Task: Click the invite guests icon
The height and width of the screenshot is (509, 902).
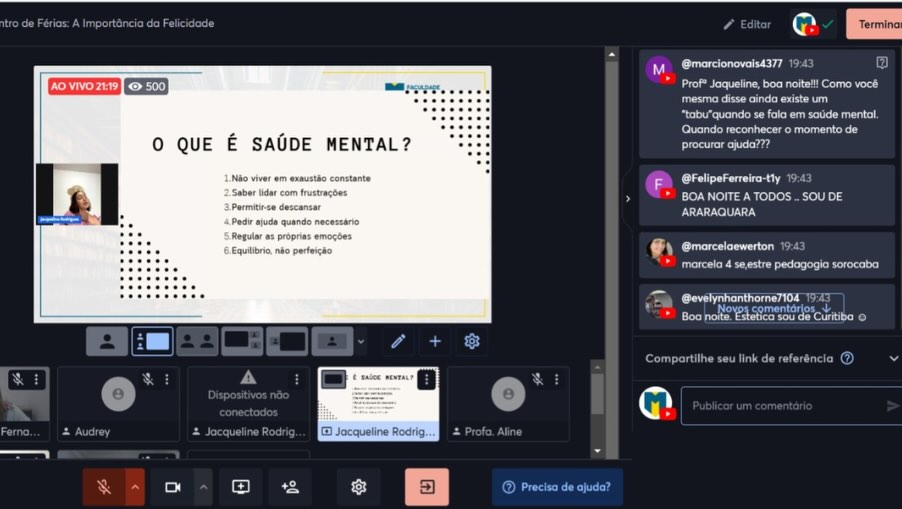Action: (290, 487)
